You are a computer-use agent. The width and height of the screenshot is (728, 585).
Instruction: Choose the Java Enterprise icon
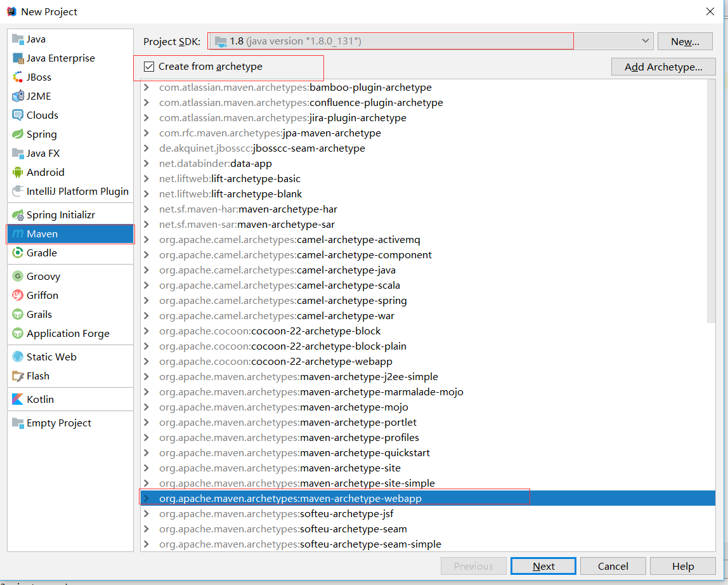(x=18, y=58)
